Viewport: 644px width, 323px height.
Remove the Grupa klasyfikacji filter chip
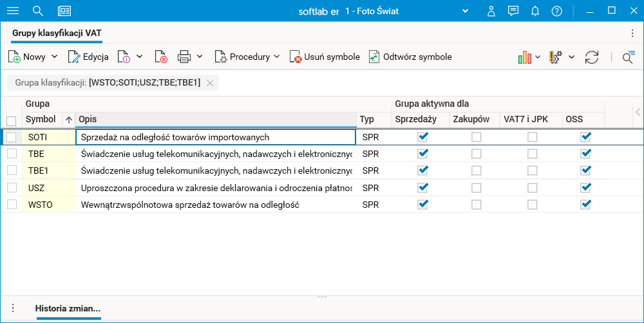click(210, 83)
